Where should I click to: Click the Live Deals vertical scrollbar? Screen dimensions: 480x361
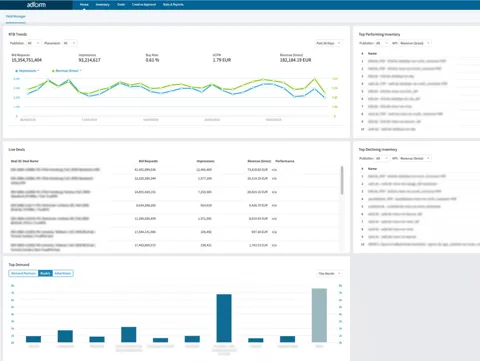click(x=342, y=180)
